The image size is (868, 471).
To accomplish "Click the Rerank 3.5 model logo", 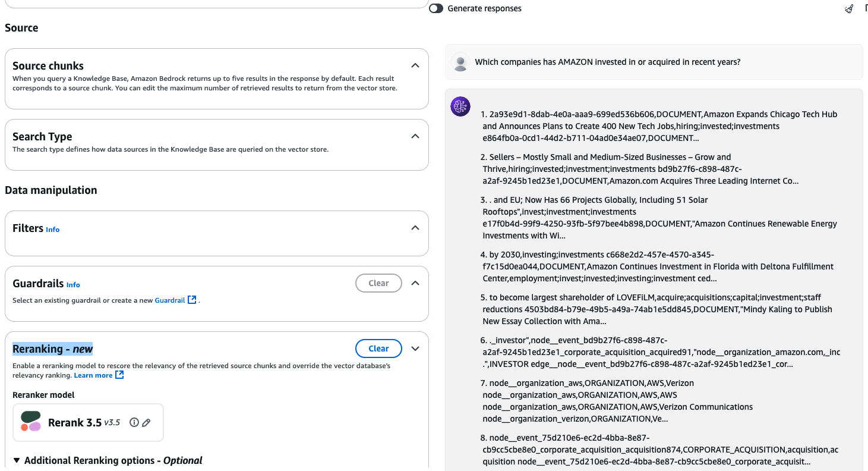I will coord(31,422).
